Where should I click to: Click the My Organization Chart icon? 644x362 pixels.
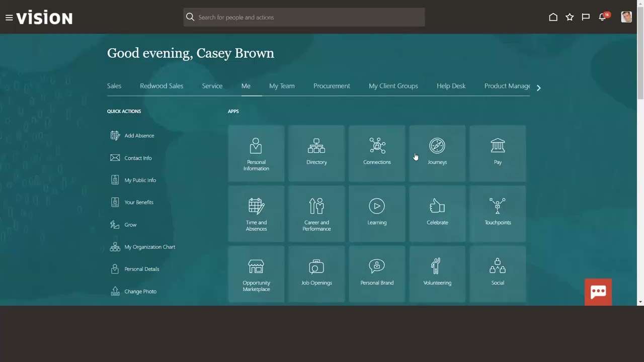pyautogui.click(x=115, y=247)
